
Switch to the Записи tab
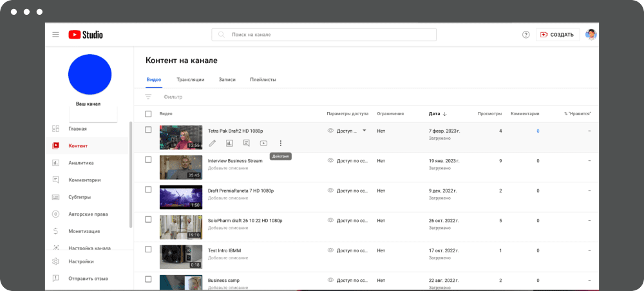coord(227,80)
